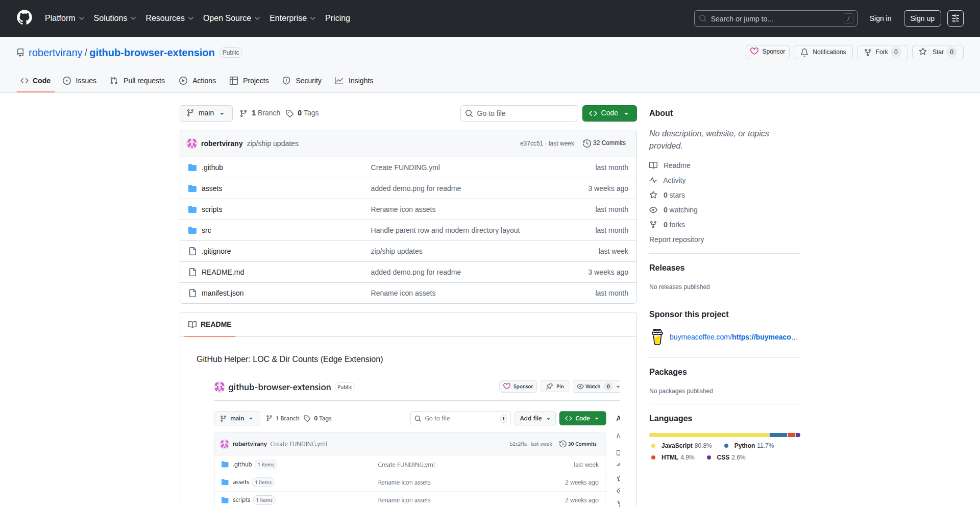The height and width of the screenshot is (507, 980).
Task: Open the GitHub home page logo
Action: (x=23, y=18)
